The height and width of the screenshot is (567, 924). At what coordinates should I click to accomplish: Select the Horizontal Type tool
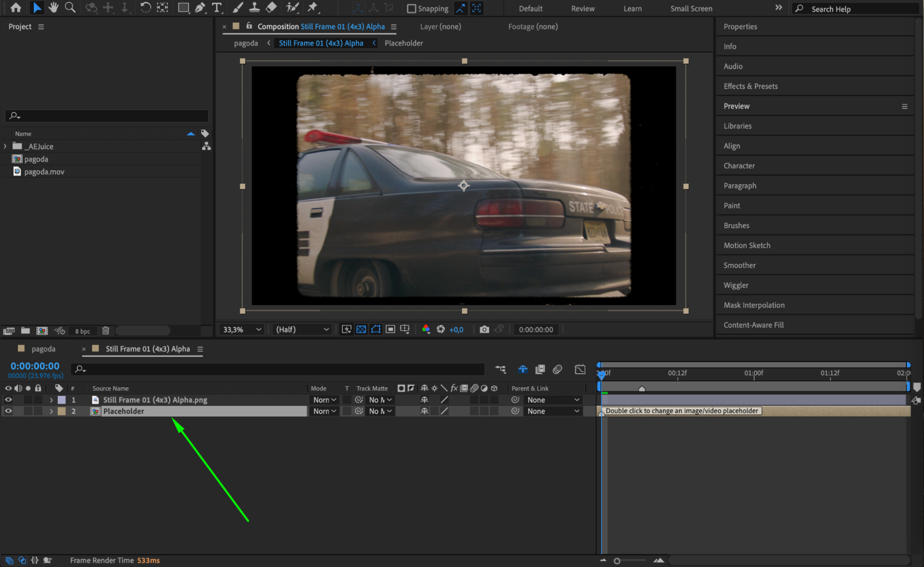pos(216,7)
